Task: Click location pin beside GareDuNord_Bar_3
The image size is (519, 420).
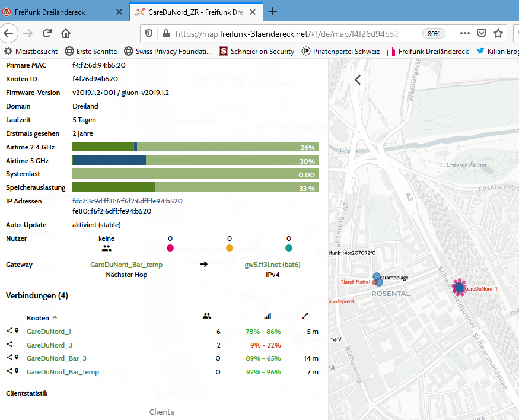Action: click(x=17, y=358)
